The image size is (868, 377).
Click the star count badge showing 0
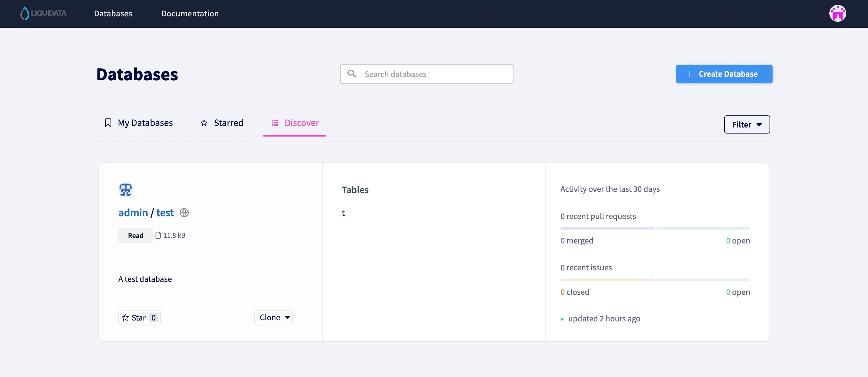pos(153,317)
